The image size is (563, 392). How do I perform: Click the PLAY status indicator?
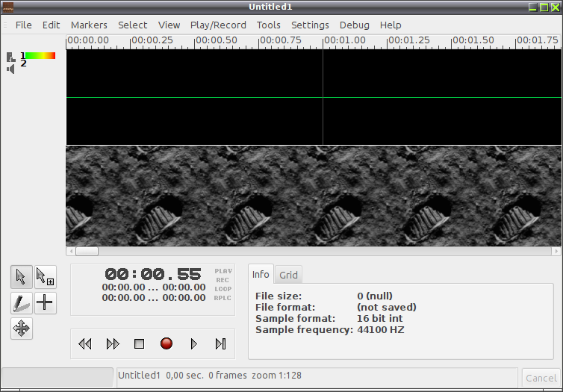(223, 271)
